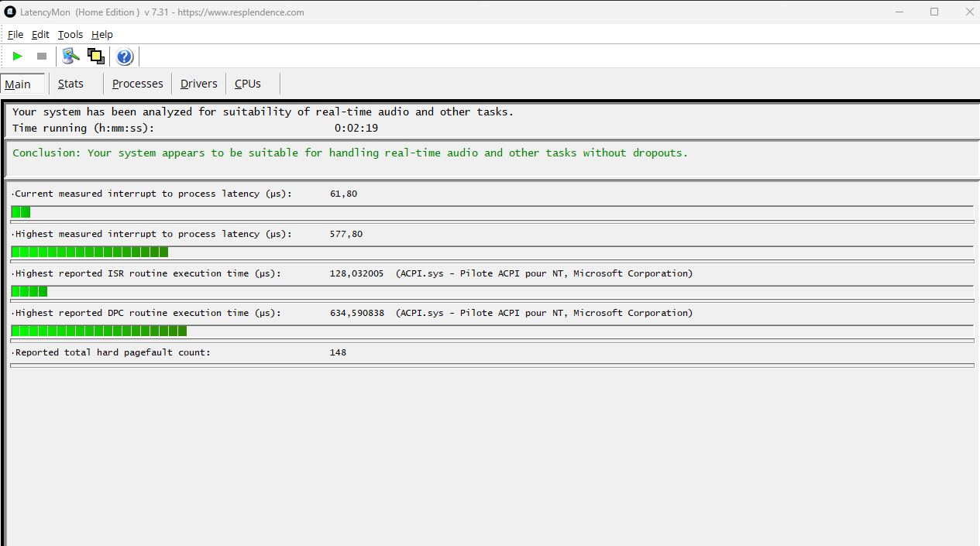Open the Tools menu
980x546 pixels.
[x=70, y=34]
